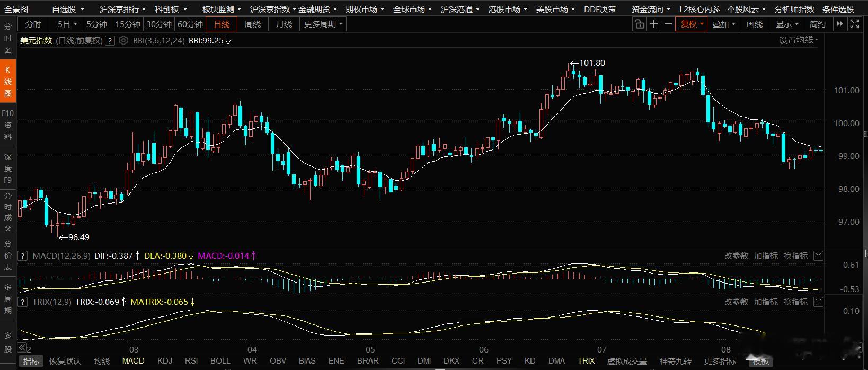Open 沪深京排行 menu dropdown
The image size is (868, 370).
tap(122, 9)
